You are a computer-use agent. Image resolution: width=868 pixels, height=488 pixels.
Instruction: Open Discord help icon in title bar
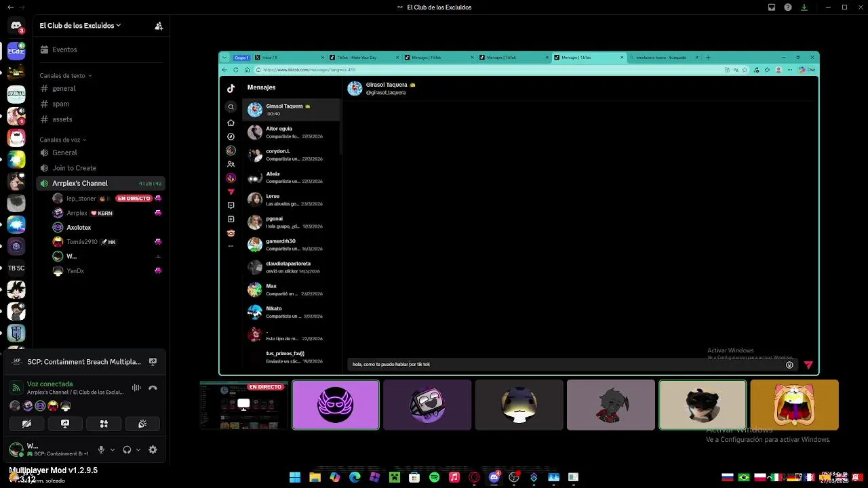point(788,7)
